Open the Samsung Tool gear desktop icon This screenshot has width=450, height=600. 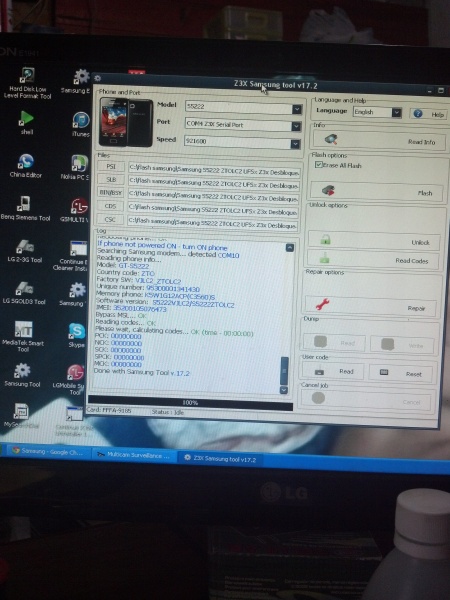[x=22, y=374]
